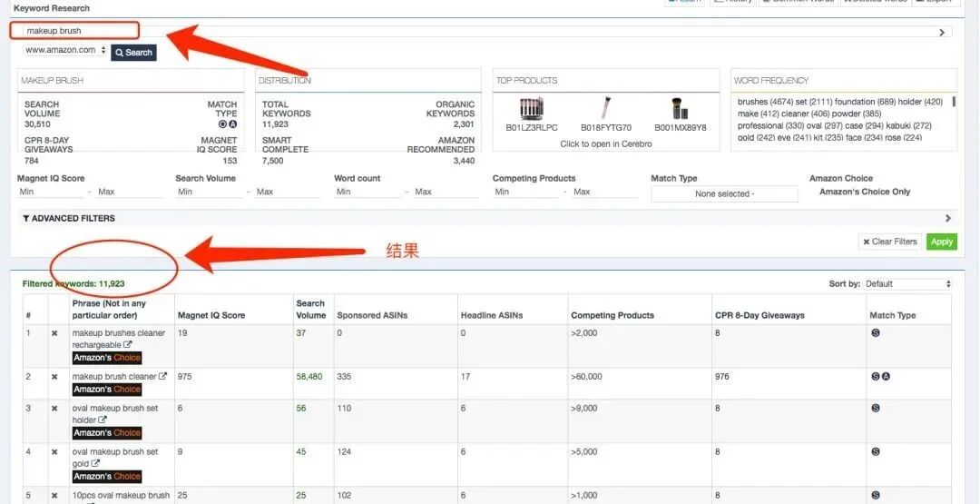Open top product B018FYTG70 in Cerebro
Viewport: 980px width, 504px height.
[x=605, y=114]
